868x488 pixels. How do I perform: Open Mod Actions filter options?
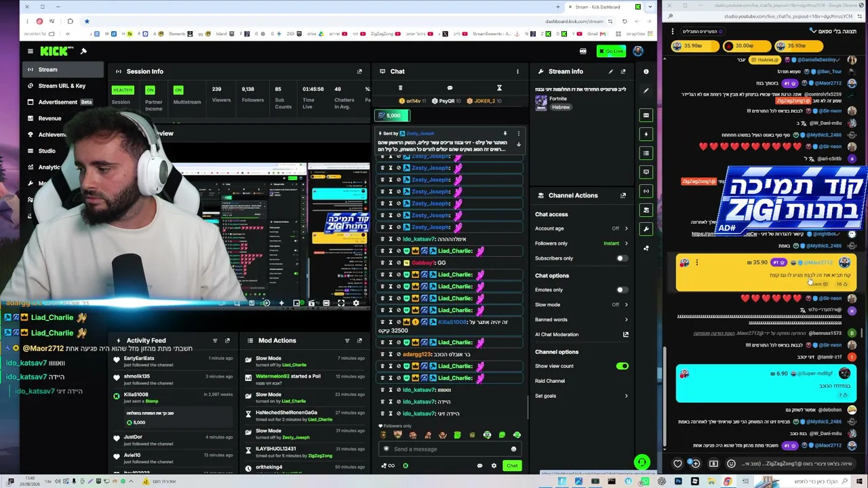click(x=347, y=340)
